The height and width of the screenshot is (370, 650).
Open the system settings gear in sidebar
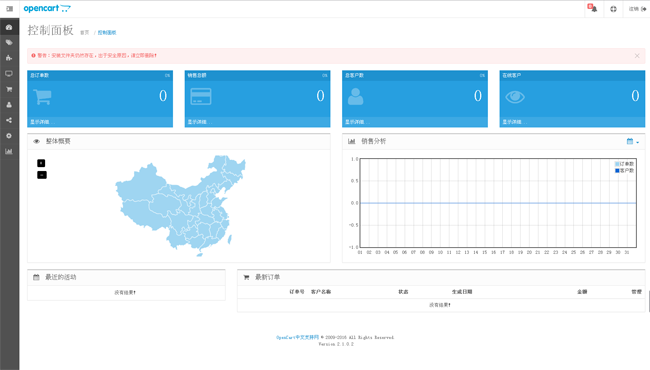tap(9, 136)
